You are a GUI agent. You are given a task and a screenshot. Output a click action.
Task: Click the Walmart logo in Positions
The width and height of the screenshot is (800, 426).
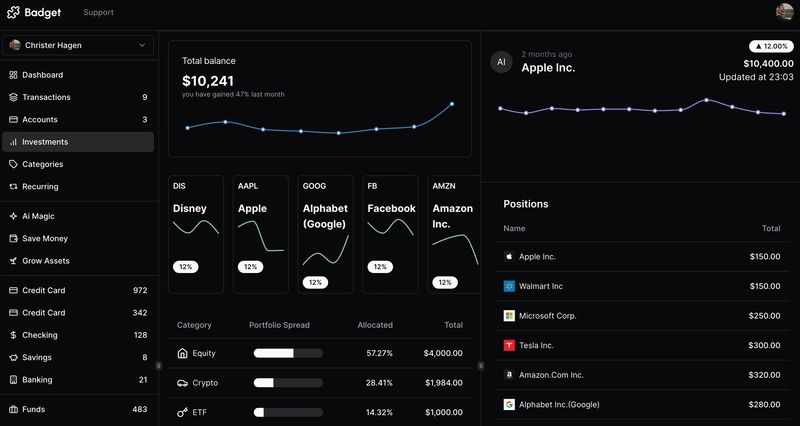coord(509,286)
